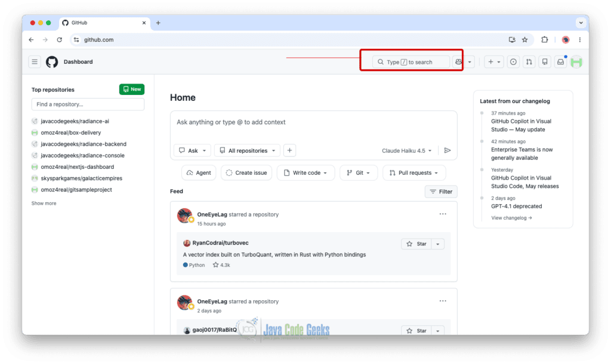Open Enterprise Teams is now generally available
The image size is (611, 364).
tap(521, 153)
